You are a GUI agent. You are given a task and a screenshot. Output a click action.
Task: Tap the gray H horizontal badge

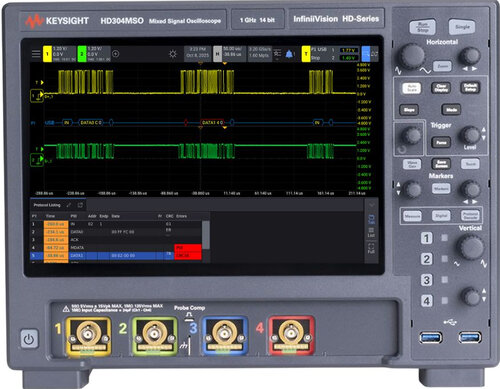pos(217,54)
